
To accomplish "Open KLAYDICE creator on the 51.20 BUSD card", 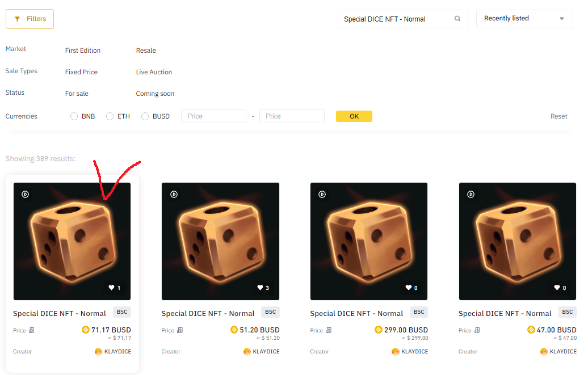I will [266, 352].
